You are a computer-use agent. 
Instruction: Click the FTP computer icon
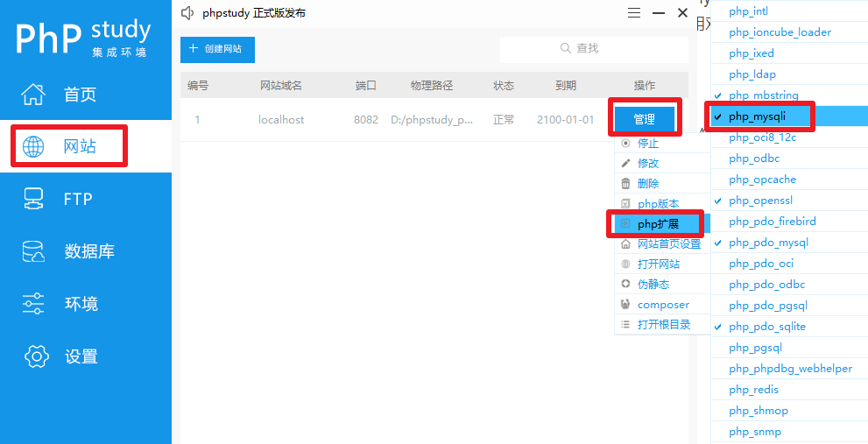[32, 199]
